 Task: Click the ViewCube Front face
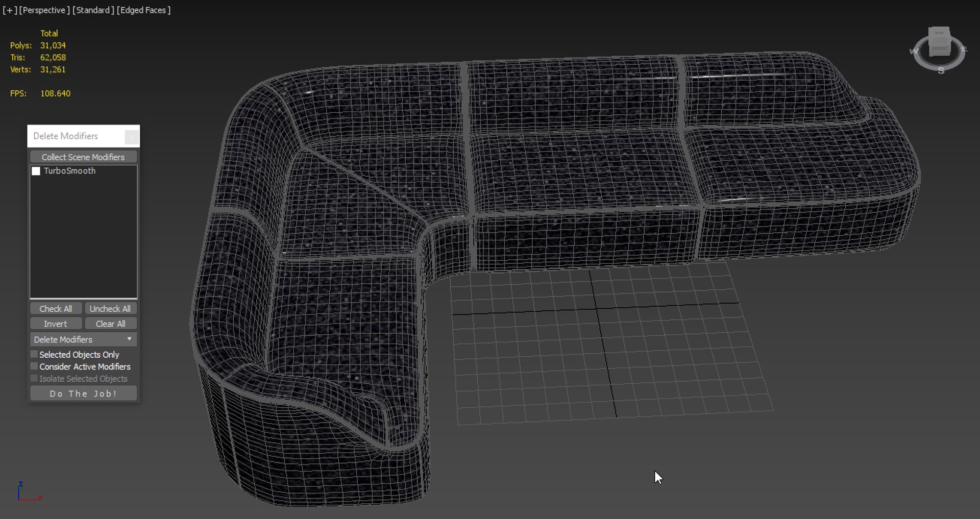(940, 48)
